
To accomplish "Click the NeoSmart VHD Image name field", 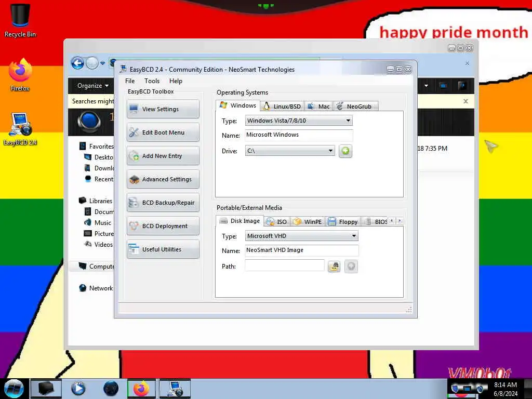I will (301, 250).
